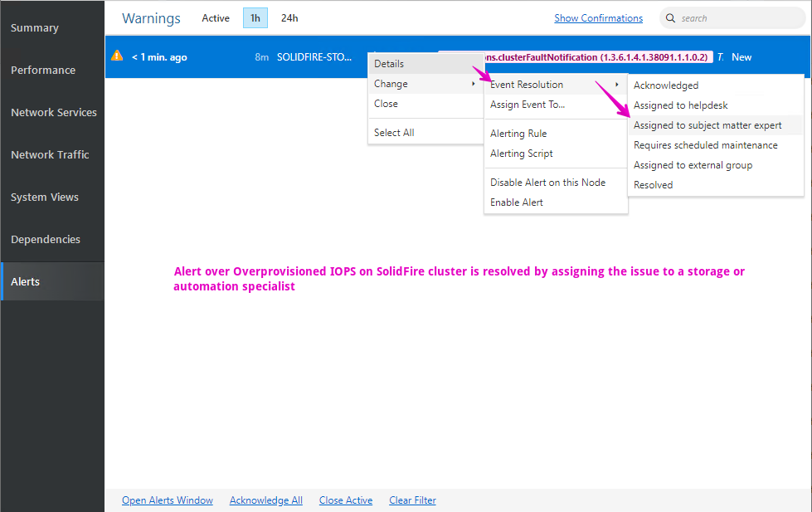Click the '< 1 min. ago' timestamp
The image size is (812, 512).
(x=159, y=57)
